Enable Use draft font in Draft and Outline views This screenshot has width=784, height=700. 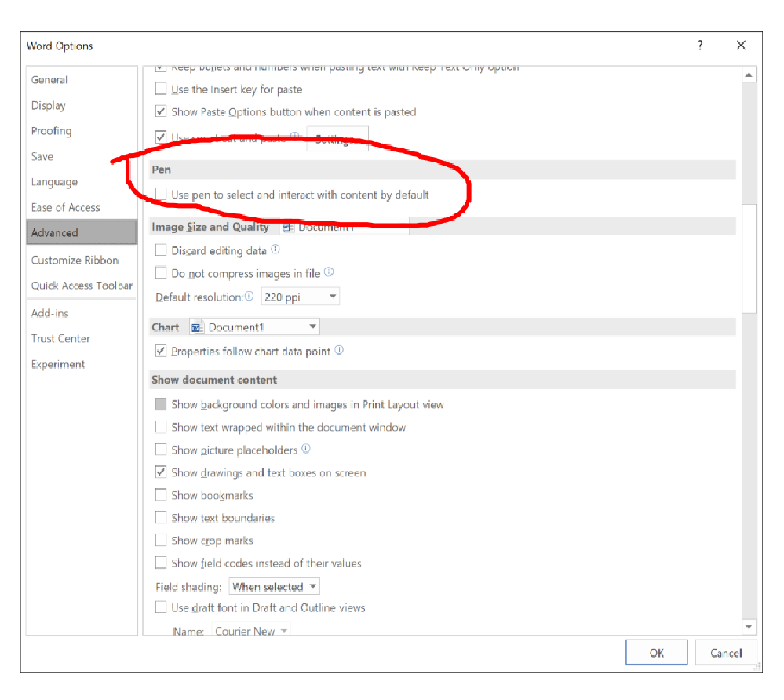point(161,607)
